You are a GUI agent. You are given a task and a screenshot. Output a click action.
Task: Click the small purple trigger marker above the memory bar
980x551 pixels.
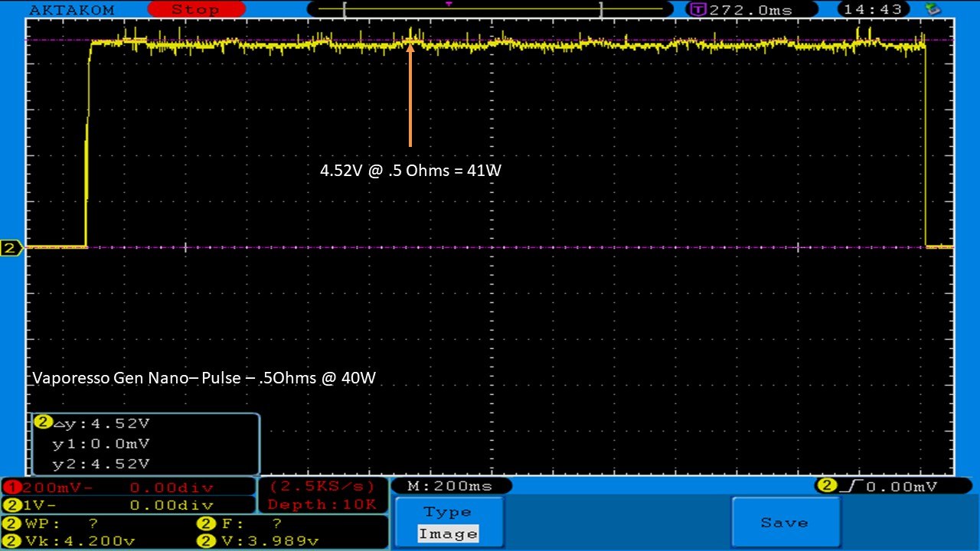(x=448, y=4)
